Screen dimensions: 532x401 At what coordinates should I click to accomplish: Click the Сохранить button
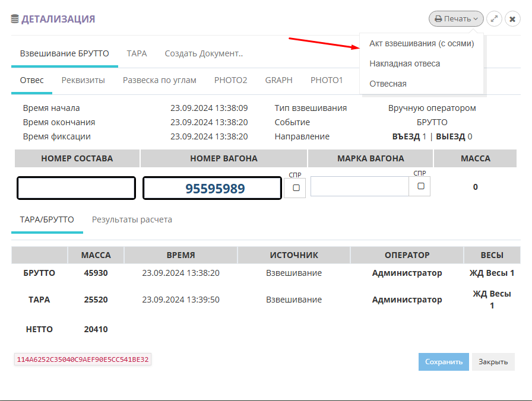click(444, 362)
